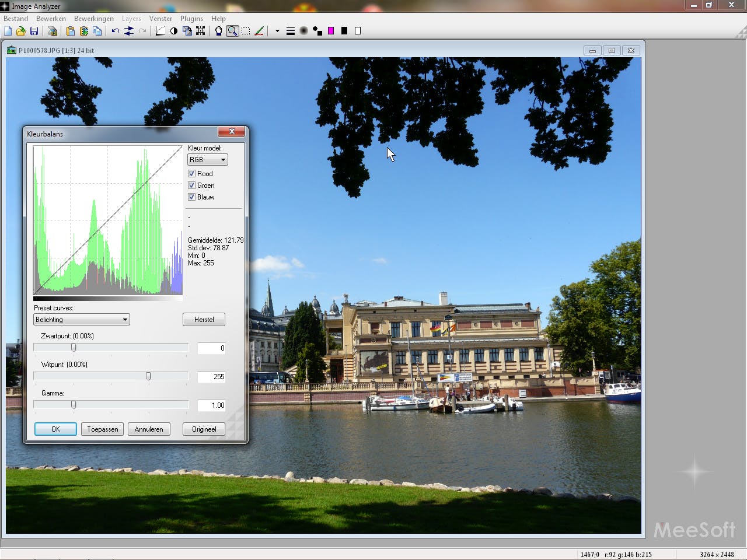
Task: Click the magenta color swatch on the toolbar
Action: pos(331,30)
